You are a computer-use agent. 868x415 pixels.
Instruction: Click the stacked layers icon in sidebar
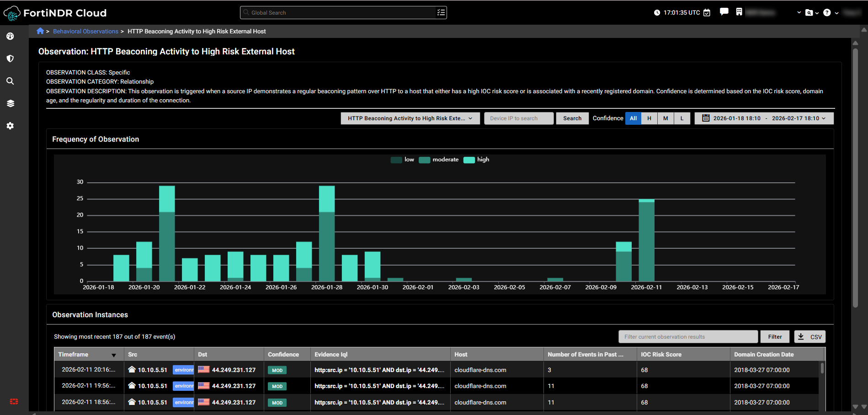[x=10, y=103]
